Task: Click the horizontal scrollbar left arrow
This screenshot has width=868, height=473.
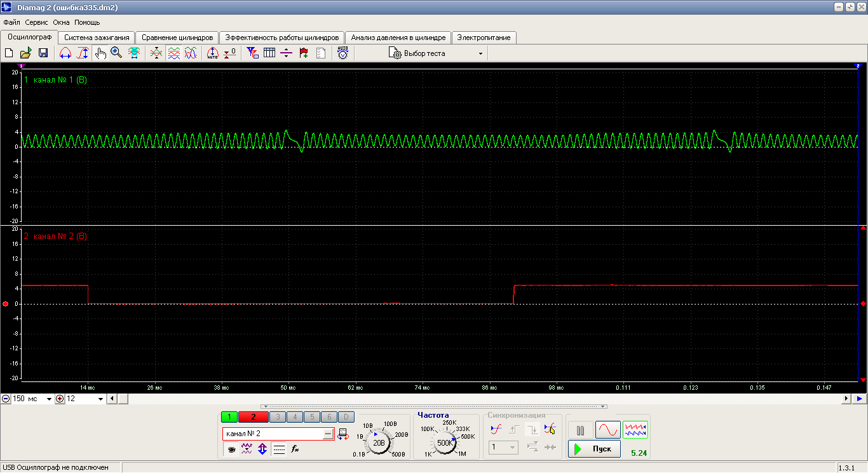Action: tap(112, 399)
